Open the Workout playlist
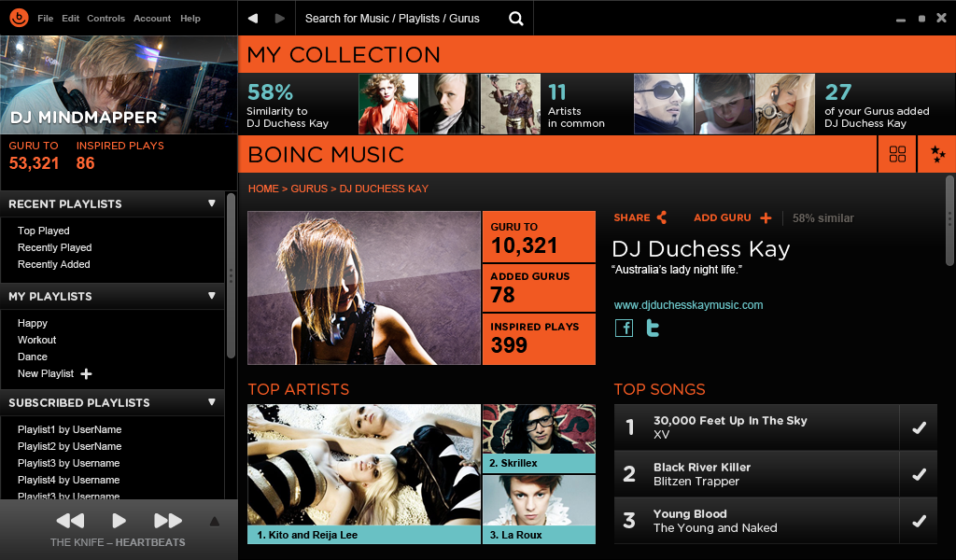 click(x=36, y=340)
